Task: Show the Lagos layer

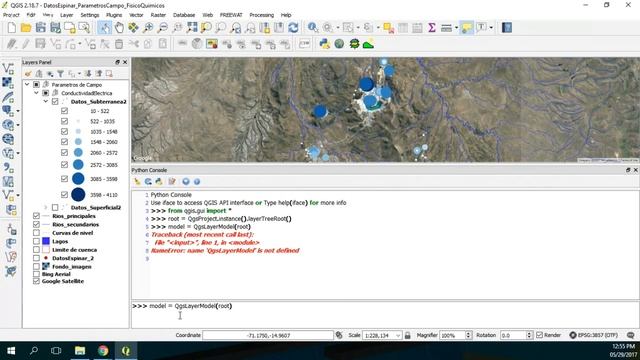Action: point(36,241)
